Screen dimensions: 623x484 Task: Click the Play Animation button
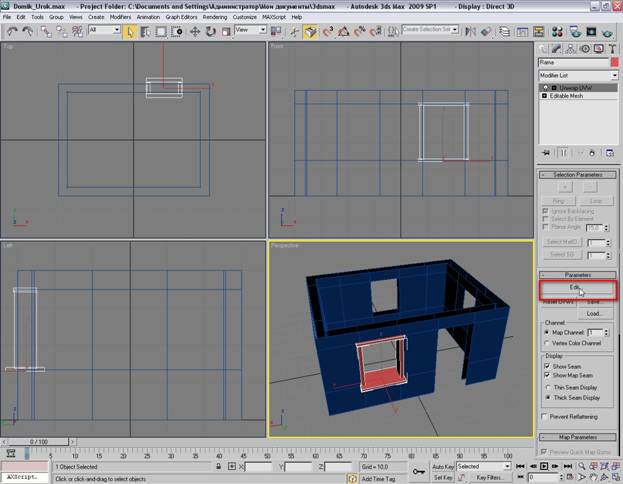tap(544, 466)
